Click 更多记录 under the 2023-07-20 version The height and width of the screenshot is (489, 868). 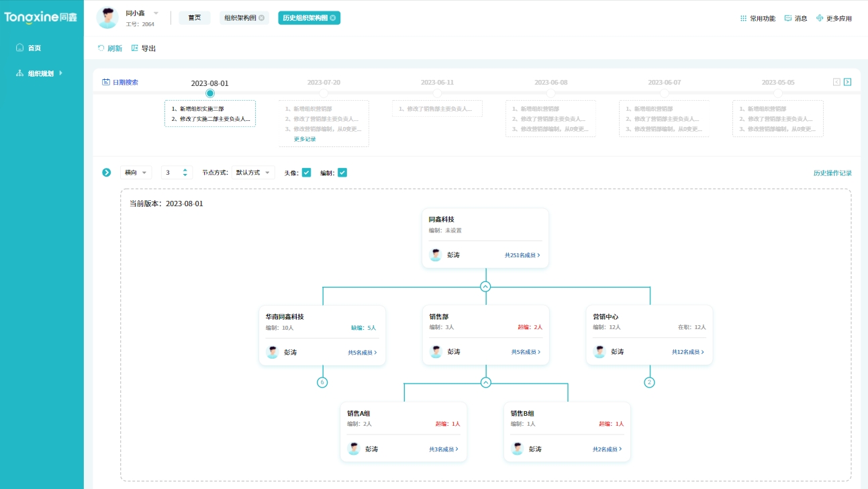tap(305, 139)
